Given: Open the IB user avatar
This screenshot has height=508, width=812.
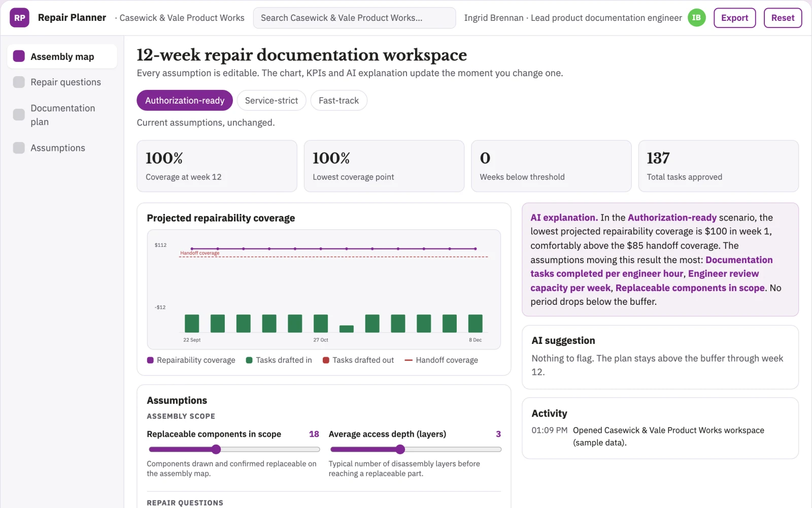Looking at the screenshot, I should tap(696, 18).
